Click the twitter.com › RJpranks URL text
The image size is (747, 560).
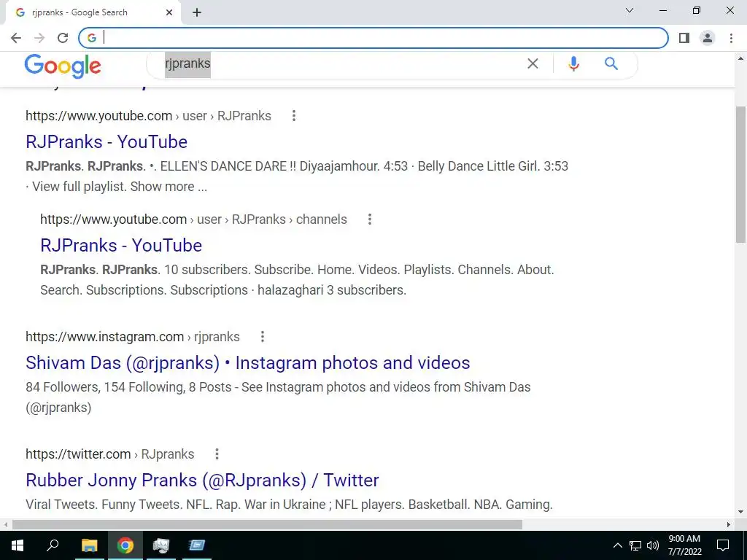point(110,454)
